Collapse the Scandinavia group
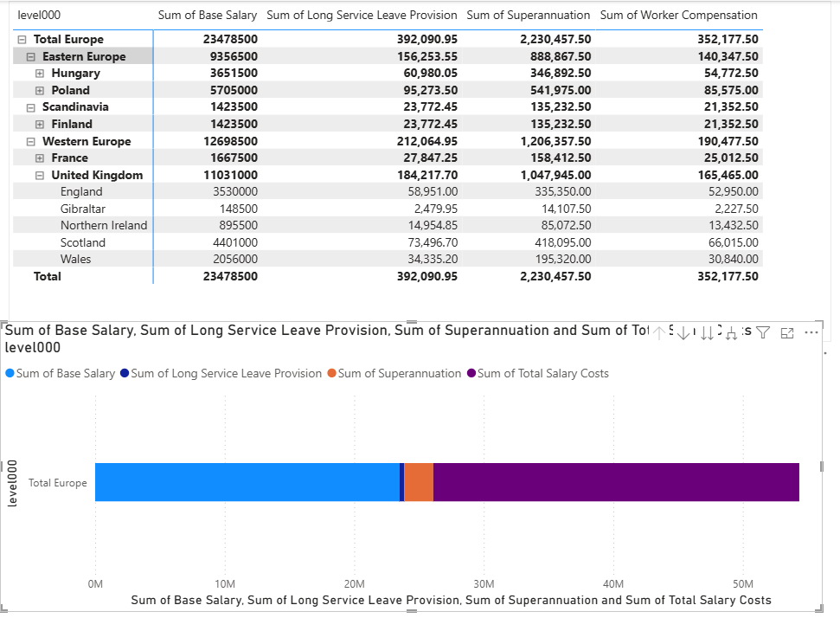The height and width of the screenshot is (618, 840). point(31,107)
